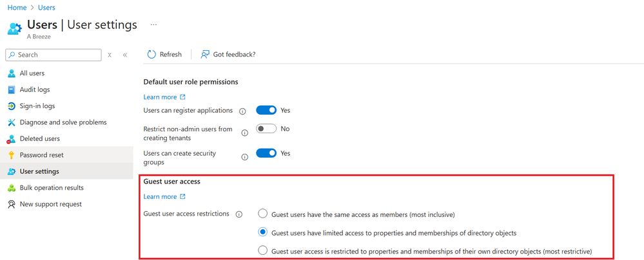Select most restrictive guest access option
The height and width of the screenshot is (260, 644).
click(263, 250)
